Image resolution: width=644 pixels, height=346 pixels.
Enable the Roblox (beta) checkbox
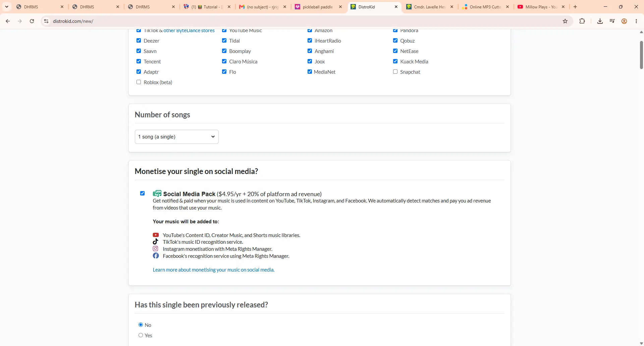click(x=139, y=82)
